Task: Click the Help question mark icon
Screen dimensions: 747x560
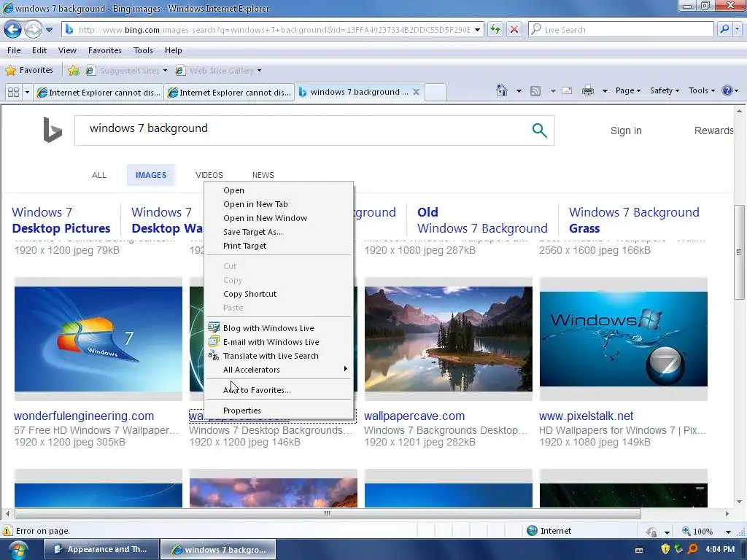Action: [727, 90]
